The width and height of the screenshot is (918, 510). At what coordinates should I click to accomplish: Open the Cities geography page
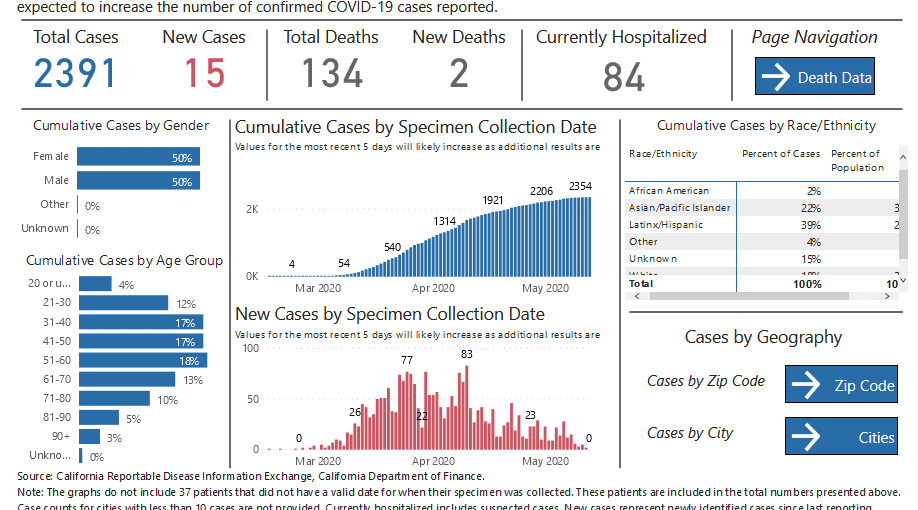(x=841, y=436)
